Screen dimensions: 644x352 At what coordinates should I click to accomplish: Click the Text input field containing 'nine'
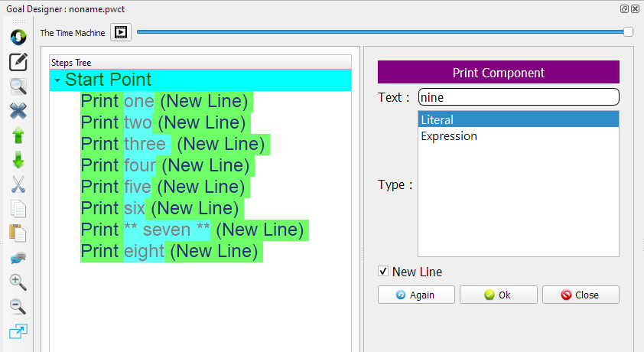[x=519, y=97]
